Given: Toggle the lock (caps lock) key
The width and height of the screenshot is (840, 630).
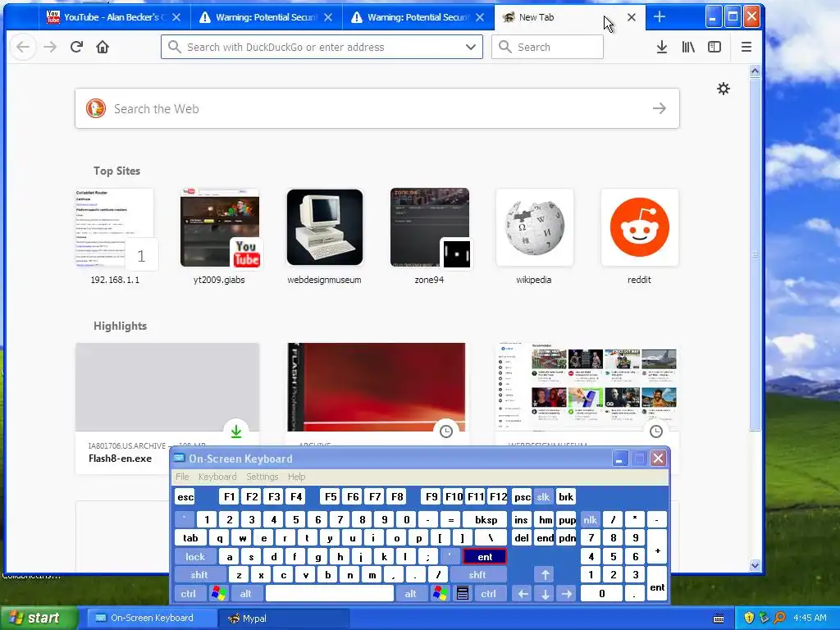Looking at the screenshot, I should coord(195,557).
